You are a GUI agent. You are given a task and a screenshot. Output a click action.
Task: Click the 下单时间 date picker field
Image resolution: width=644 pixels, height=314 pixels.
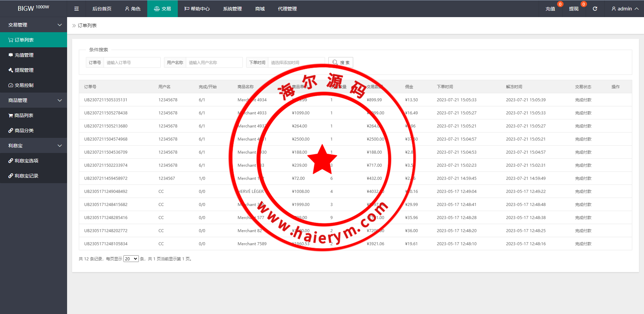(x=296, y=62)
